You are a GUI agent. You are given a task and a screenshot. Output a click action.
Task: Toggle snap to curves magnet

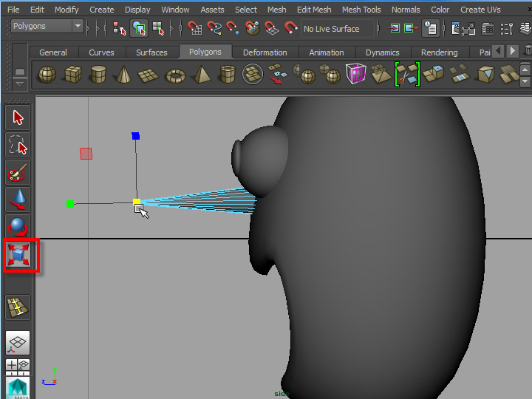(214, 29)
